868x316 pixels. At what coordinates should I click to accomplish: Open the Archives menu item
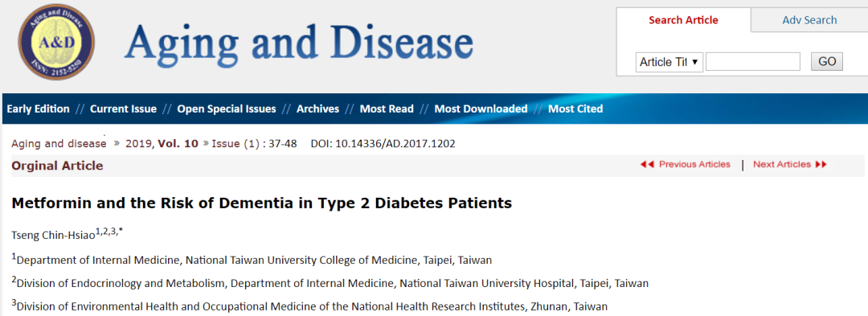pos(317,109)
